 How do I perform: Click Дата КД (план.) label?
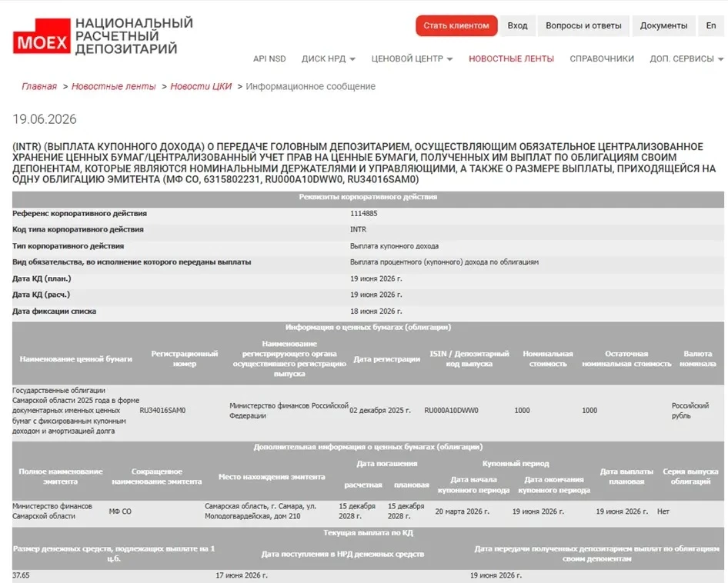(42, 278)
